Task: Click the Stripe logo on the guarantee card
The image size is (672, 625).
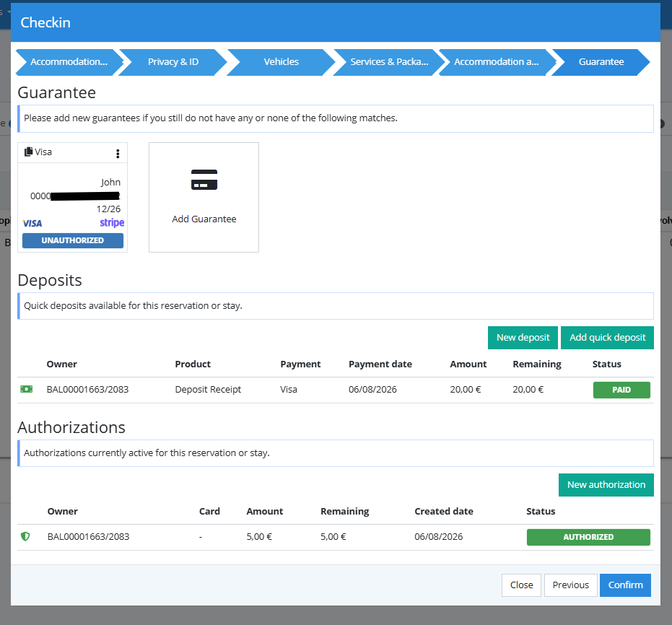Action: tap(112, 223)
